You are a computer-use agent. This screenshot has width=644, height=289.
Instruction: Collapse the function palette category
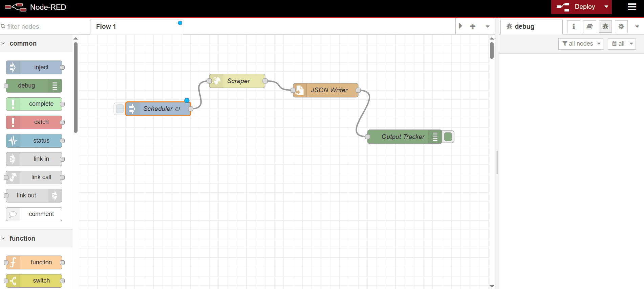click(x=36, y=238)
